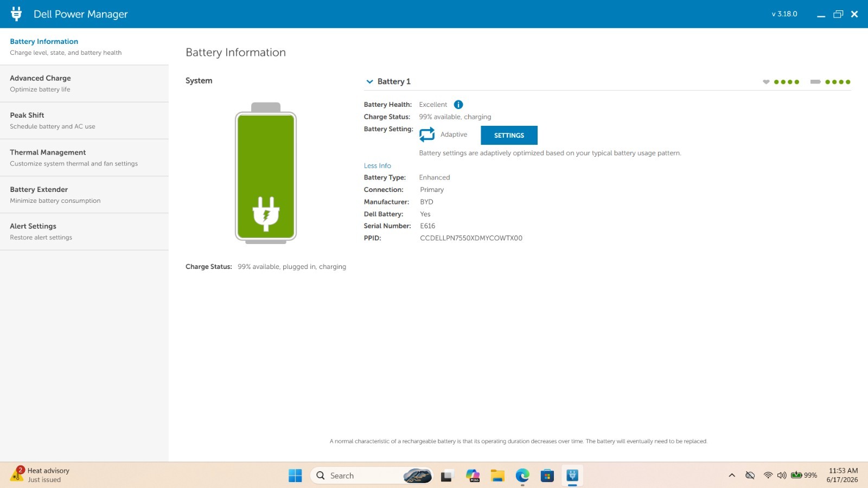Click the taskbar Search box
Viewport: 868px width, 488px height.
point(372,476)
